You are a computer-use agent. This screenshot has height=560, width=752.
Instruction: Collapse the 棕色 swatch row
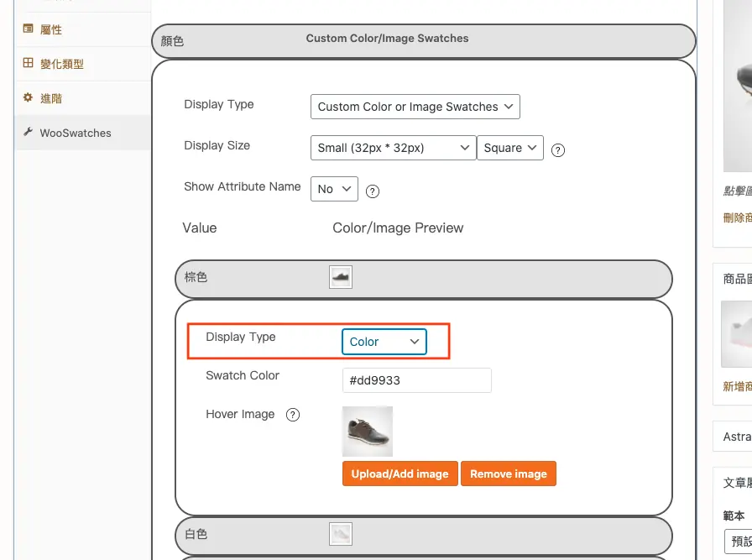(x=424, y=279)
